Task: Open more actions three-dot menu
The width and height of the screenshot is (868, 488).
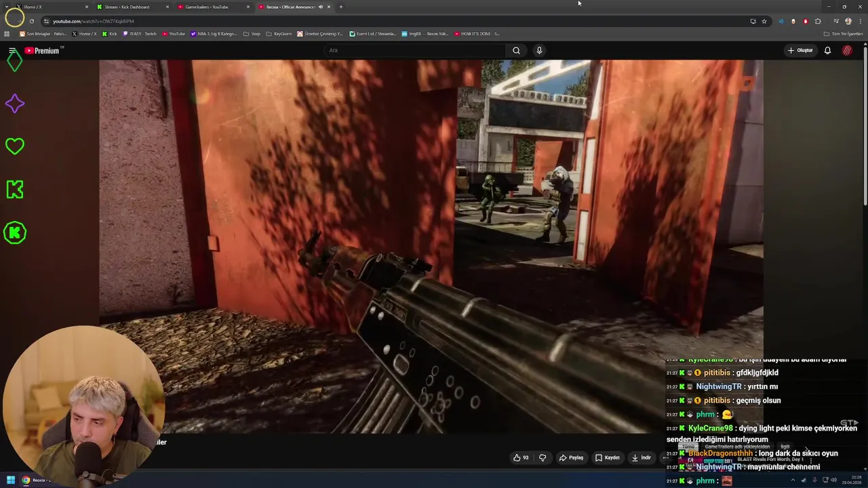Action: [x=665, y=457]
